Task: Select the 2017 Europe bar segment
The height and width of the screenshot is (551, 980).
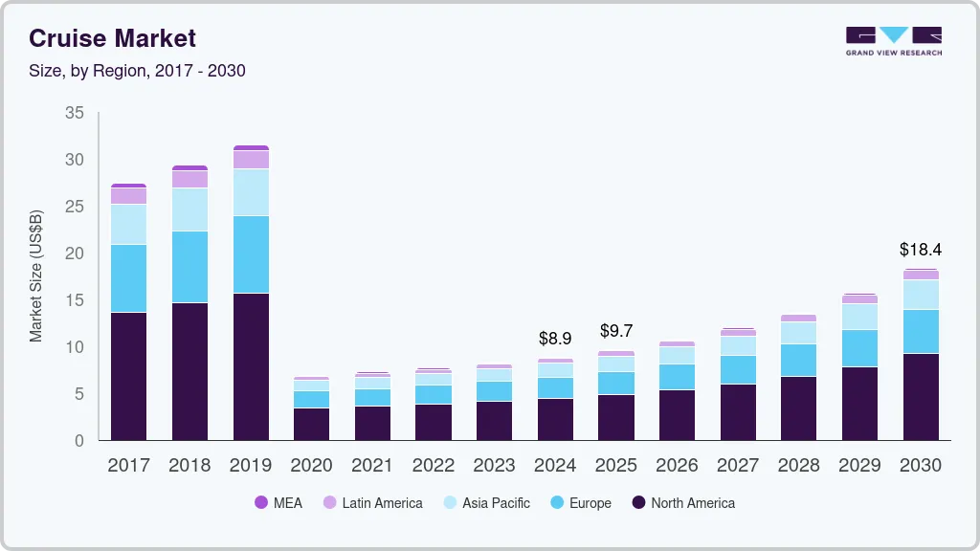Action: [x=128, y=278]
